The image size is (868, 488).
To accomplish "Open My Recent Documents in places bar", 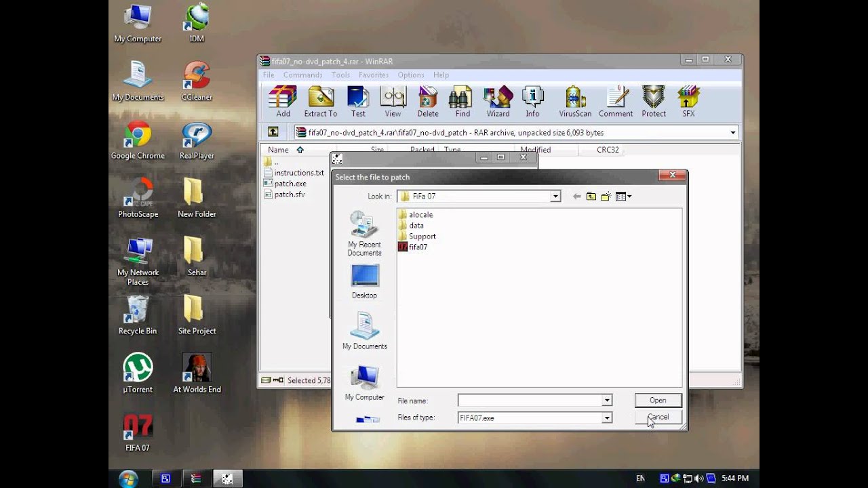I will 364,233.
